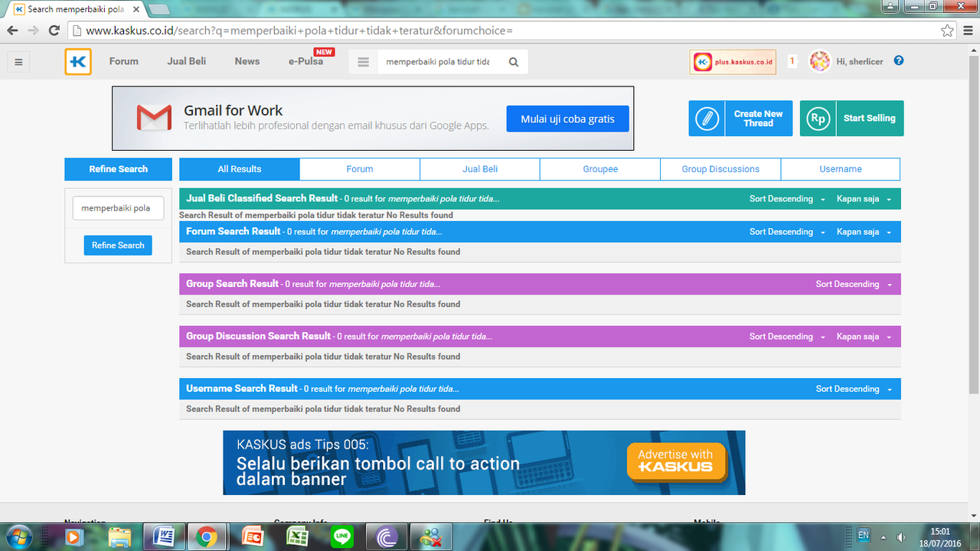Click the search magnifier icon
The height and width of the screenshot is (551, 980).
[x=514, y=62]
